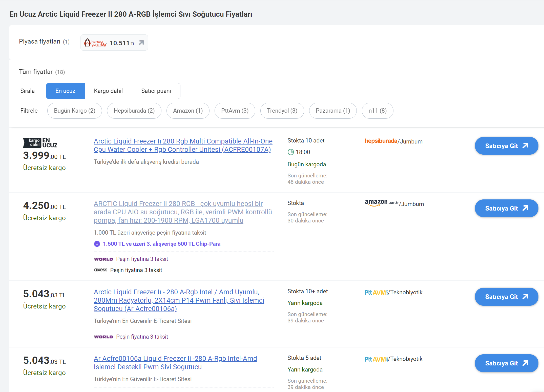Click the 4.250,00 TL price
544x392 pixels.
click(x=45, y=206)
